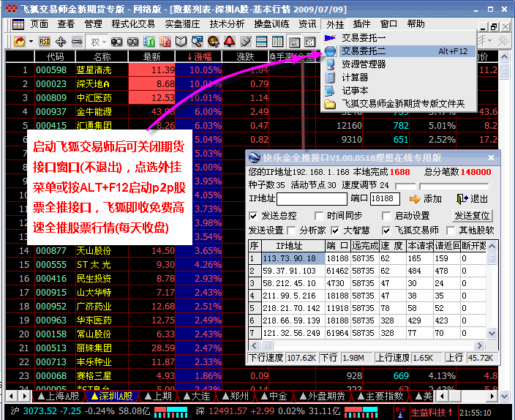Click the 退出 button
This screenshot has width=515, height=420.
click(473, 199)
